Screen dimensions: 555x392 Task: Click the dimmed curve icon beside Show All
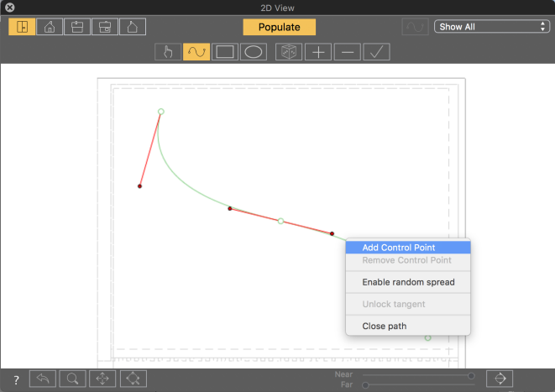click(415, 27)
